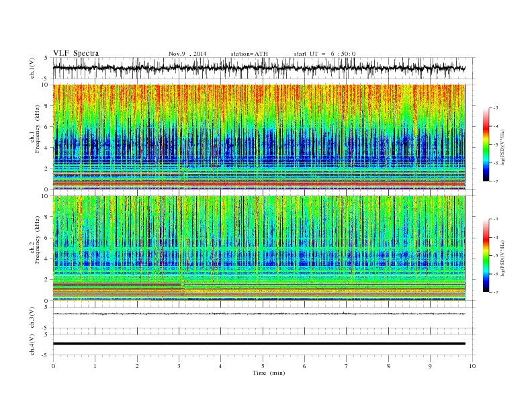
Task: Click the 'ch.1(V)' axis label
Action: coord(32,68)
